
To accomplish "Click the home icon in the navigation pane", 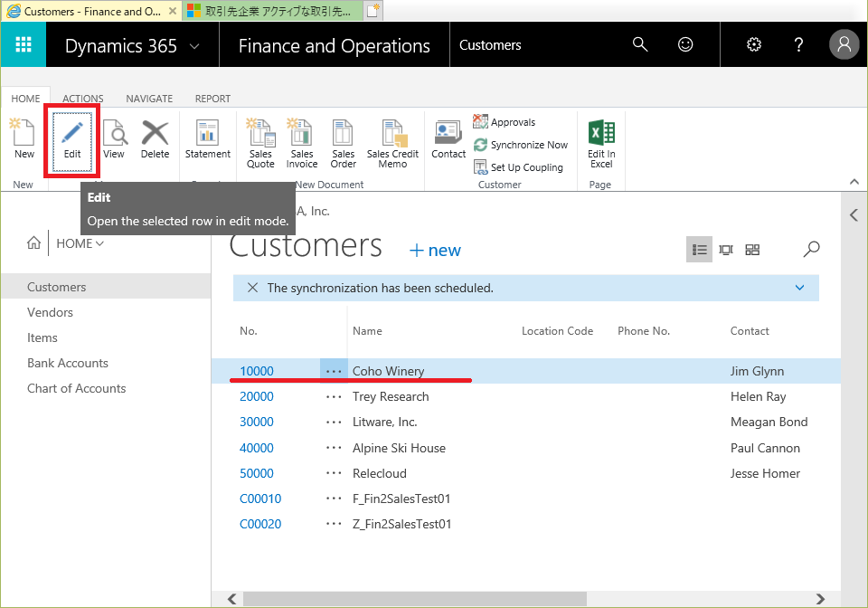I will (x=33, y=243).
